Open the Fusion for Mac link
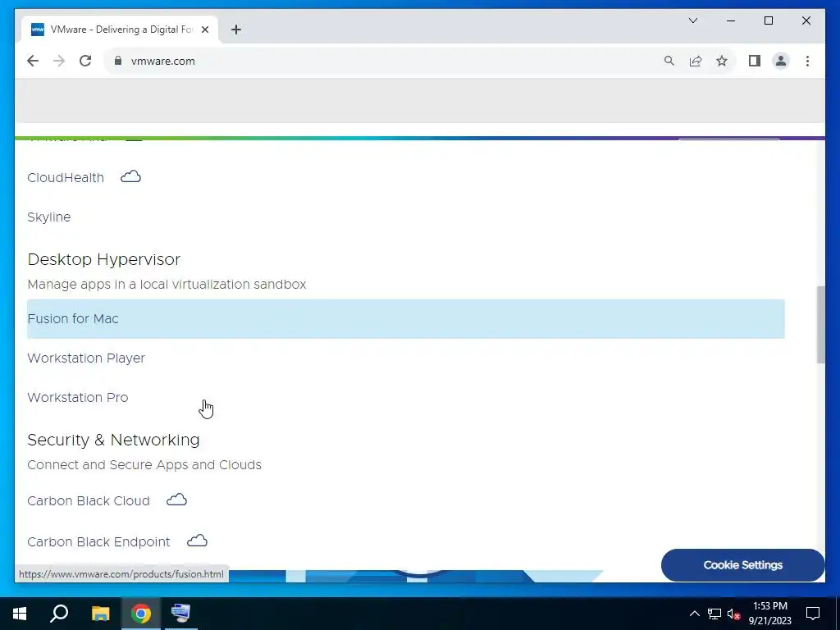The width and height of the screenshot is (840, 630). (x=405, y=319)
